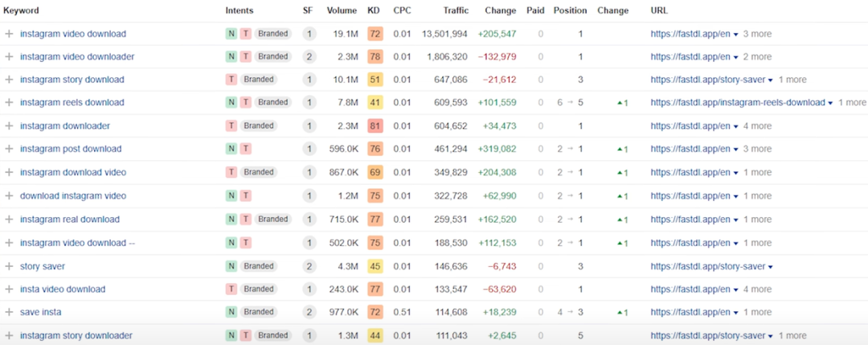This screenshot has width=868, height=345.
Task: Open keyword link instagram reels download
Action: point(72,102)
